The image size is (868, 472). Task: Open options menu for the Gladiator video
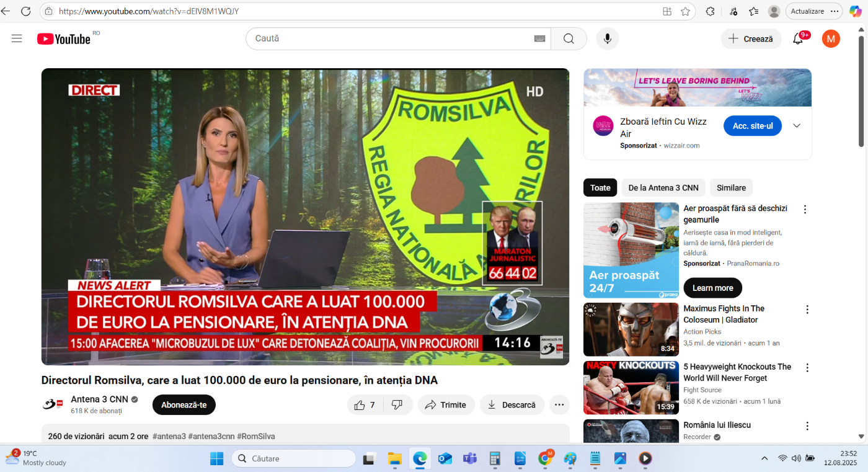(x=807, y=309)
